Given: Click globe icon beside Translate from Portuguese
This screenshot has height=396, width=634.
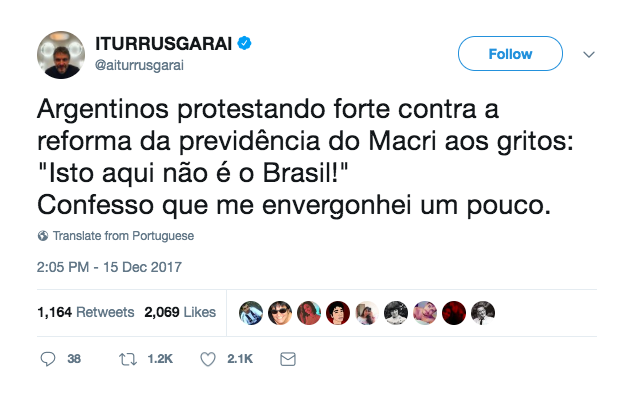Looking at the screenshot, I should [x=43, y=236].
